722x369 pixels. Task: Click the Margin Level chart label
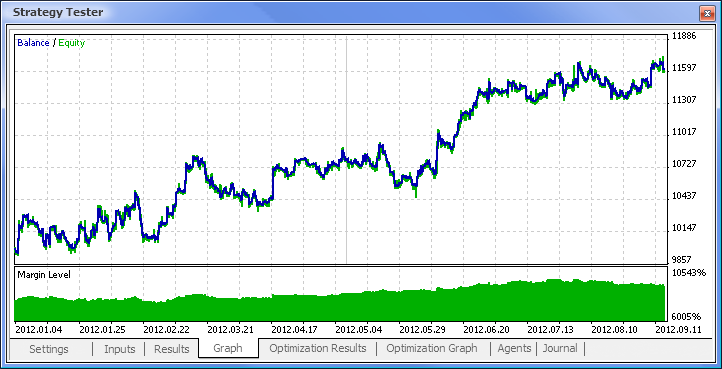(x=44, y=275)
